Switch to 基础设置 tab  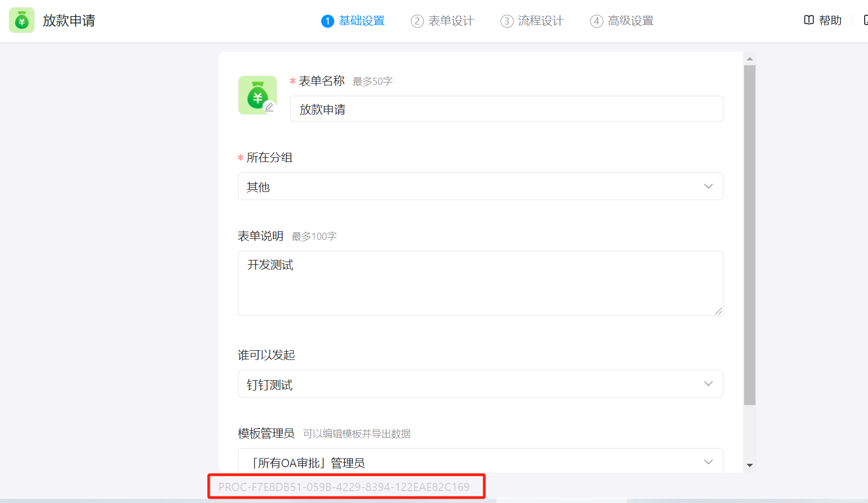(361, 21)
